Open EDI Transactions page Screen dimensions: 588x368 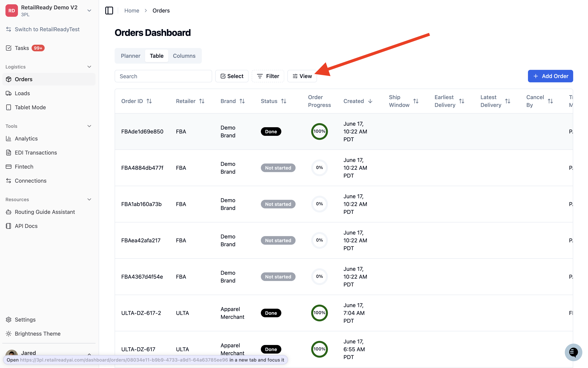(31, 153)
